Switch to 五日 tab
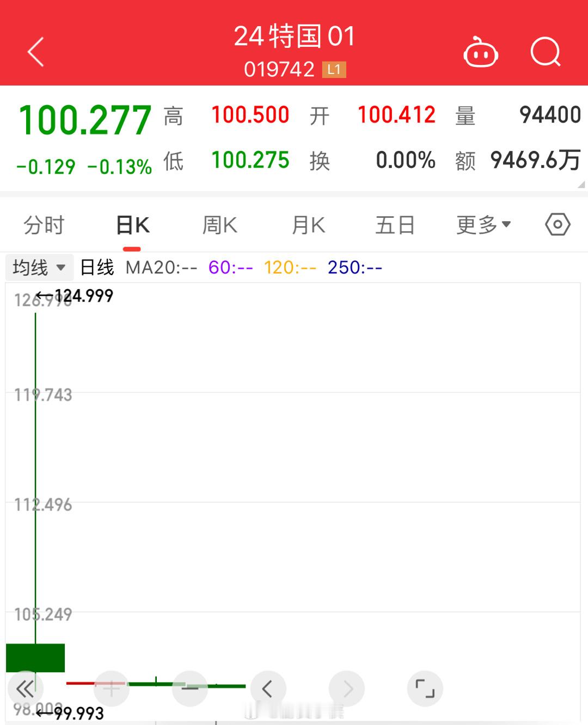 395,224
